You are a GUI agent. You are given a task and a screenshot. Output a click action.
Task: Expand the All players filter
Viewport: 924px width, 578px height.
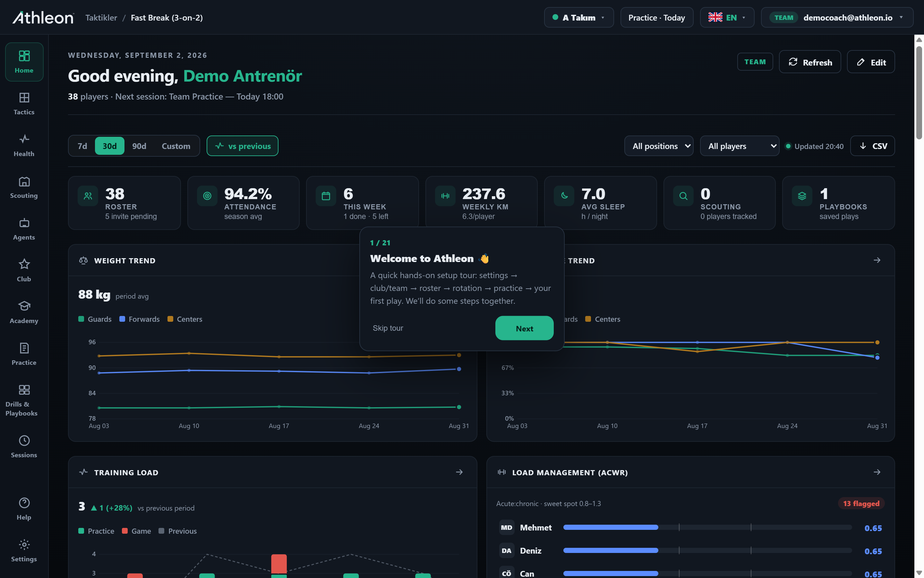[740, 146]
